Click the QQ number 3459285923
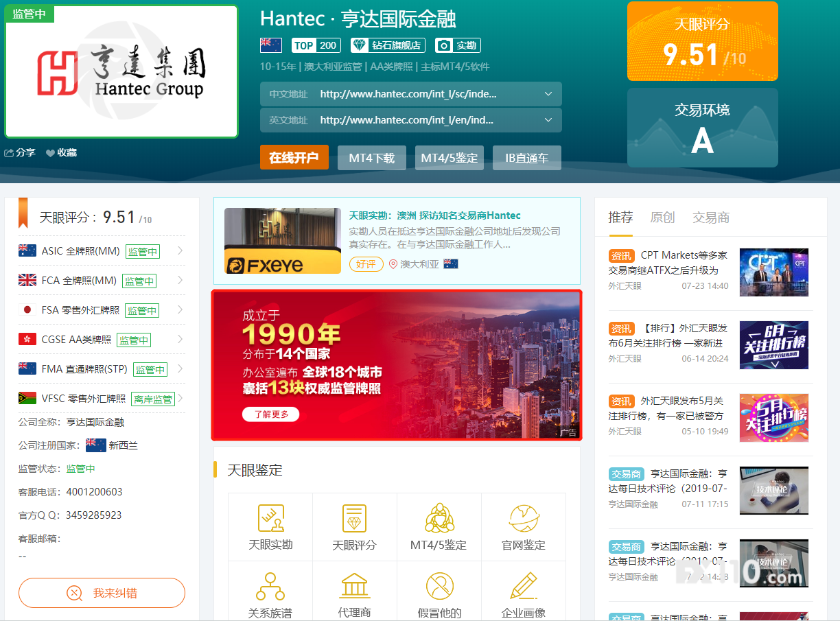The height and width of the screenshot is (621, 840). [x=94, y=515]
